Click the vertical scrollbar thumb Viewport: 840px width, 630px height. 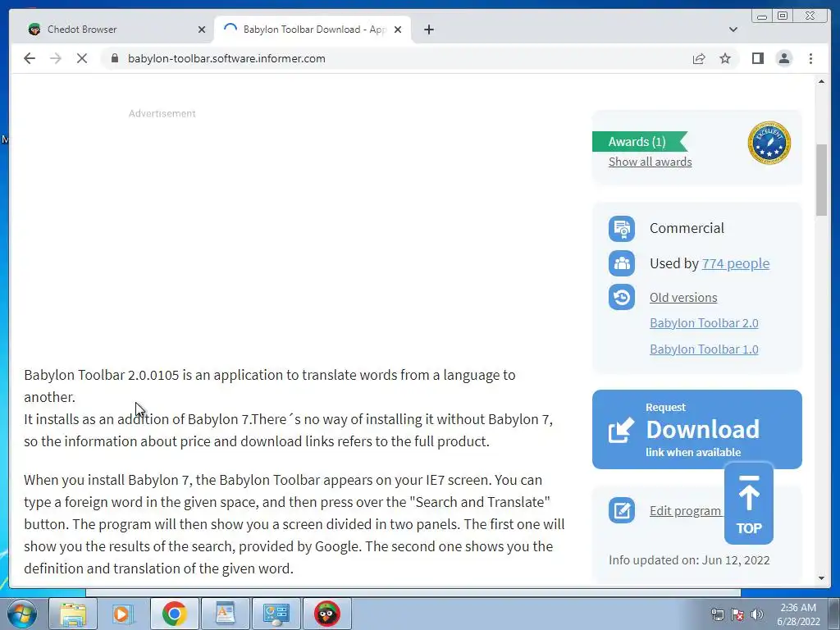click(x=822, y=180)
